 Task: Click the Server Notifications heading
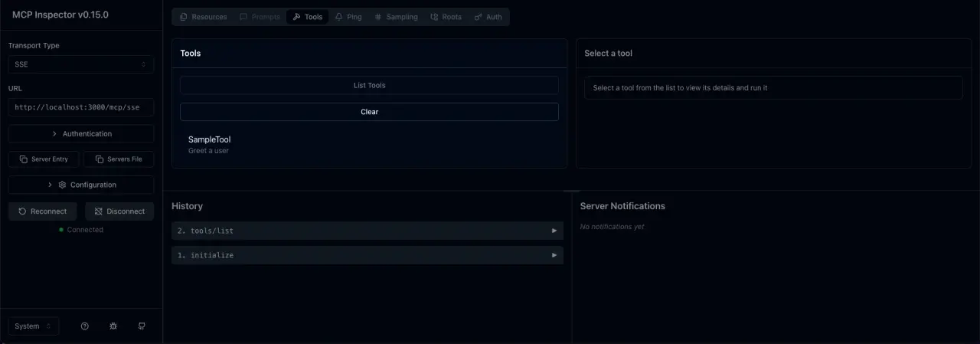[622, 206]
